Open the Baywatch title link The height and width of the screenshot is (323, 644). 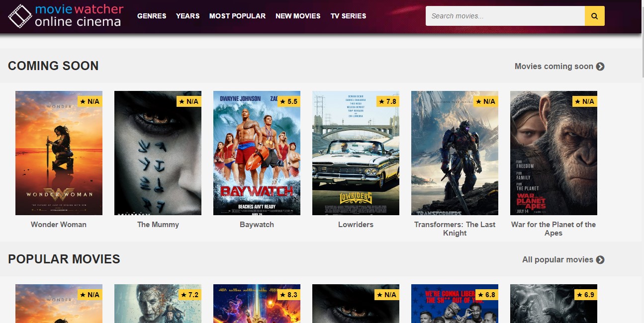(x=257, y=225)
